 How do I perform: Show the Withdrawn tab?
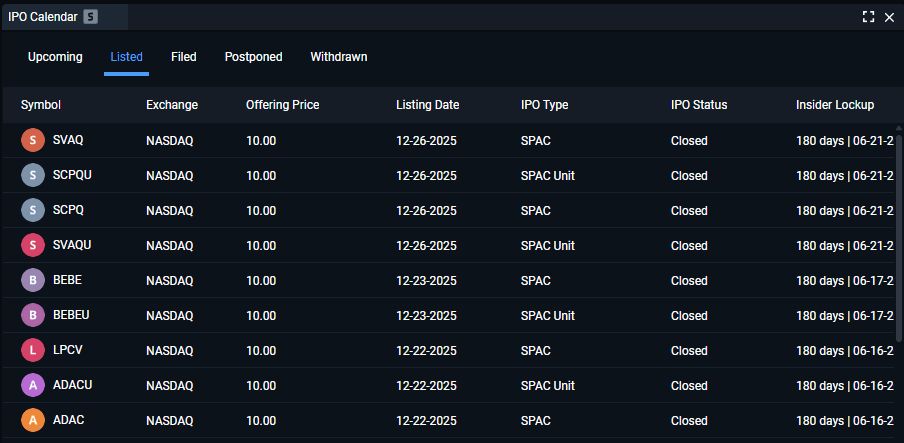(x=339, y=57)
